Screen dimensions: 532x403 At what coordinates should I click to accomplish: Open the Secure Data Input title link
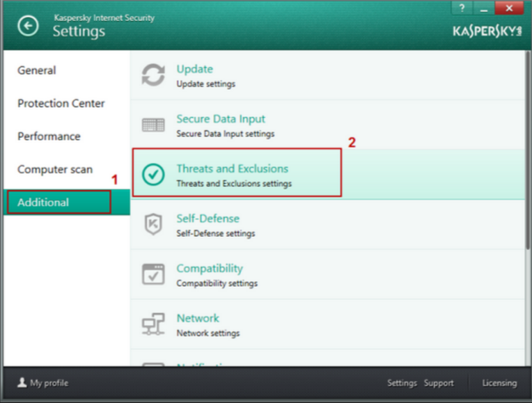[x=221, y=119]
